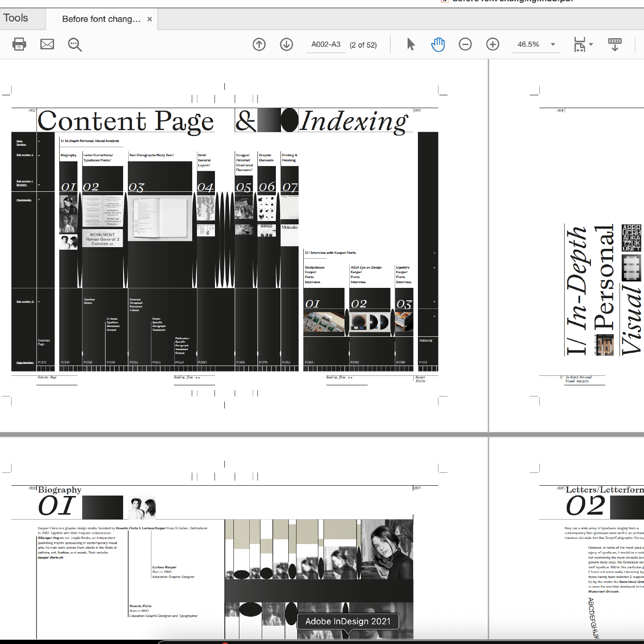The width and height of the screenshot is (644, 644).
Task: Select the arrow selection tool
Action: pos(411,44)
